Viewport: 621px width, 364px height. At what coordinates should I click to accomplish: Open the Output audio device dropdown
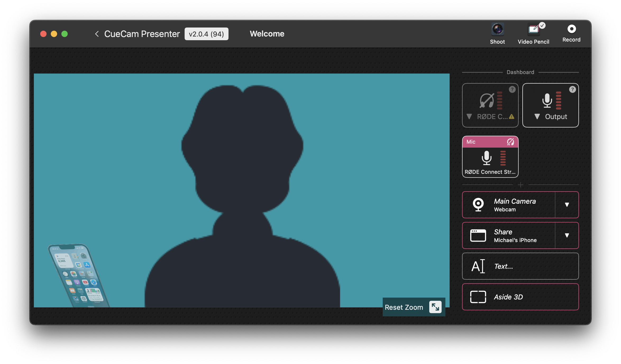click(537, 117)
